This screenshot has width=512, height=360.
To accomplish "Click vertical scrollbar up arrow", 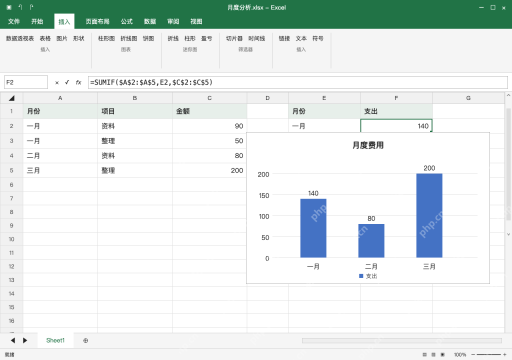I will pyautogui.click(x=508, y=95).
